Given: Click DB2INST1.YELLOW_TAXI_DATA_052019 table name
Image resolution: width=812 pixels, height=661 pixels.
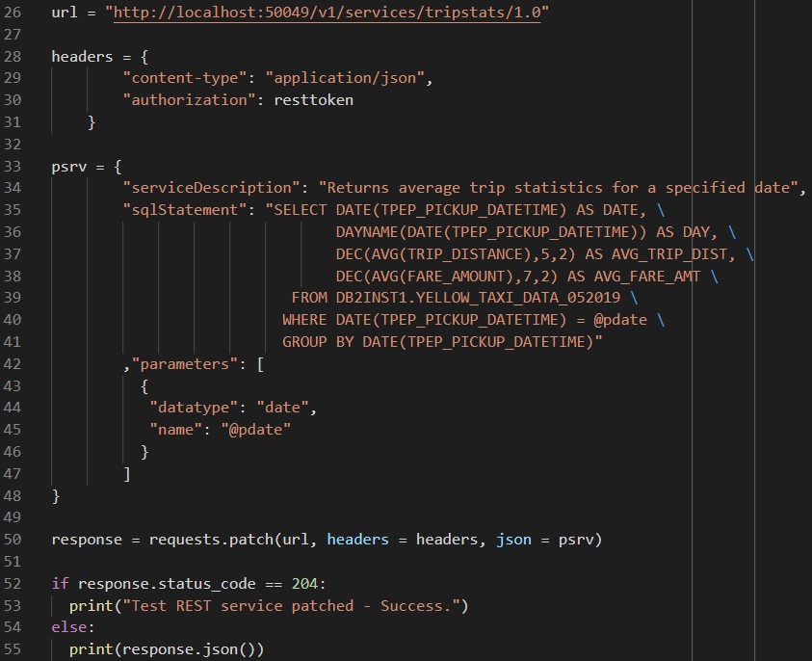Looking at the screenshot, I should coord(478,298).
